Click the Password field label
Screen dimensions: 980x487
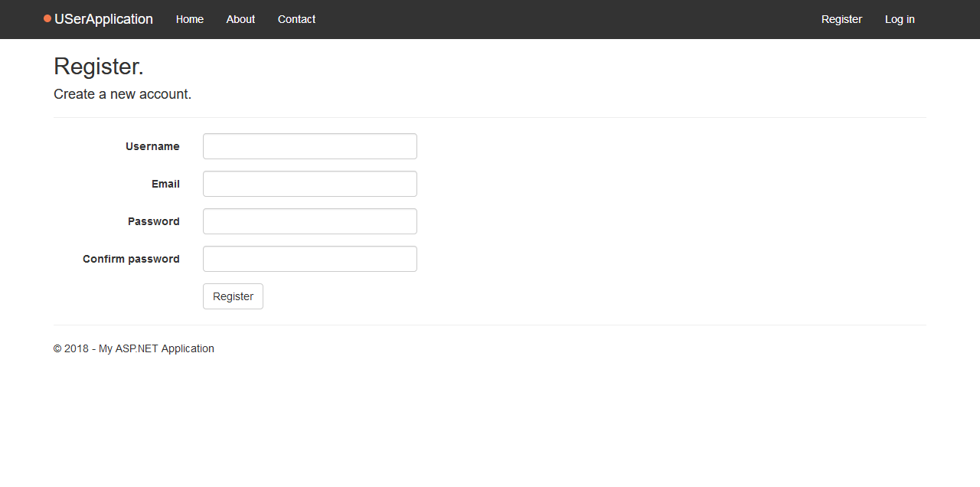(x=153, y=221)
